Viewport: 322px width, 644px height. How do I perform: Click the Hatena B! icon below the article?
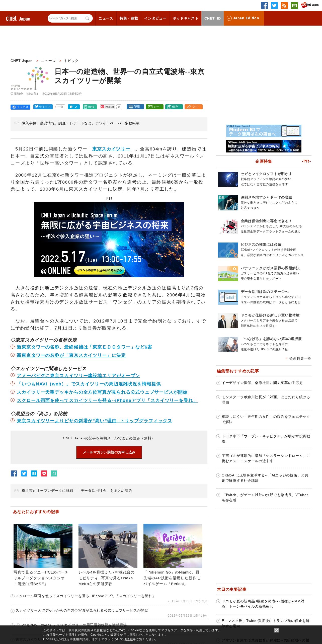tap(34, 473)
